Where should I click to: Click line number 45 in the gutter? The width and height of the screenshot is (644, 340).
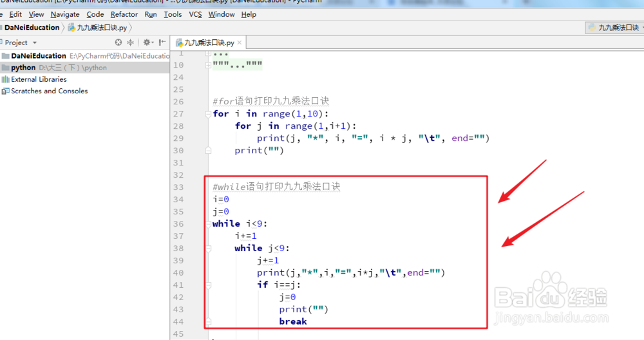[178, 334]
